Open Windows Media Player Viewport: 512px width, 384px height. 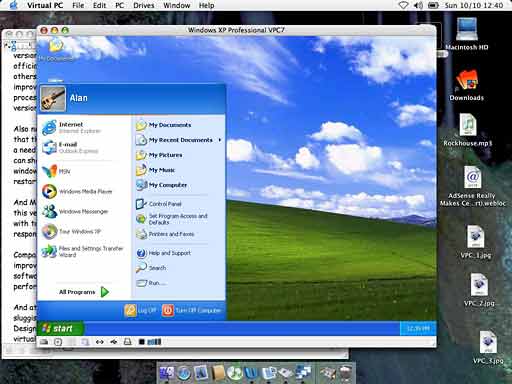click(77, 191)
